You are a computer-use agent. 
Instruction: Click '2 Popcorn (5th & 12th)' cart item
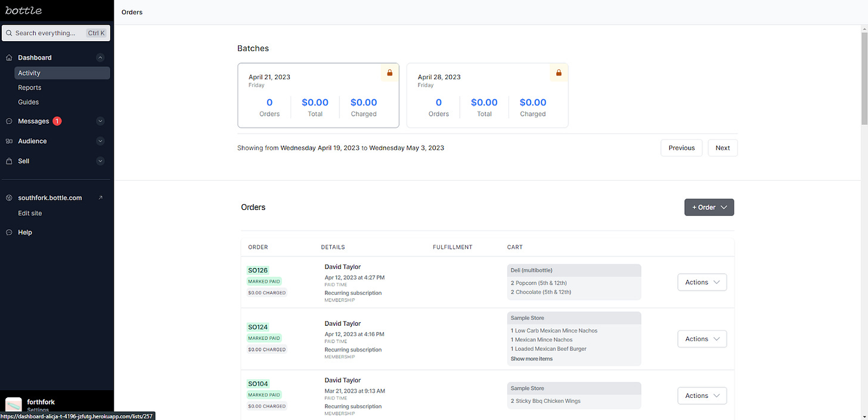538,283
